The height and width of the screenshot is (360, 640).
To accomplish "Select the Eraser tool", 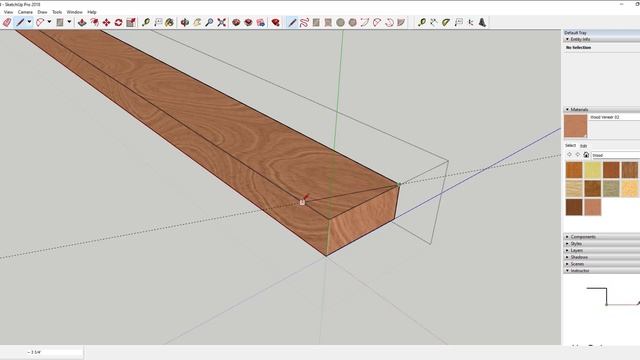I will 7,22.
